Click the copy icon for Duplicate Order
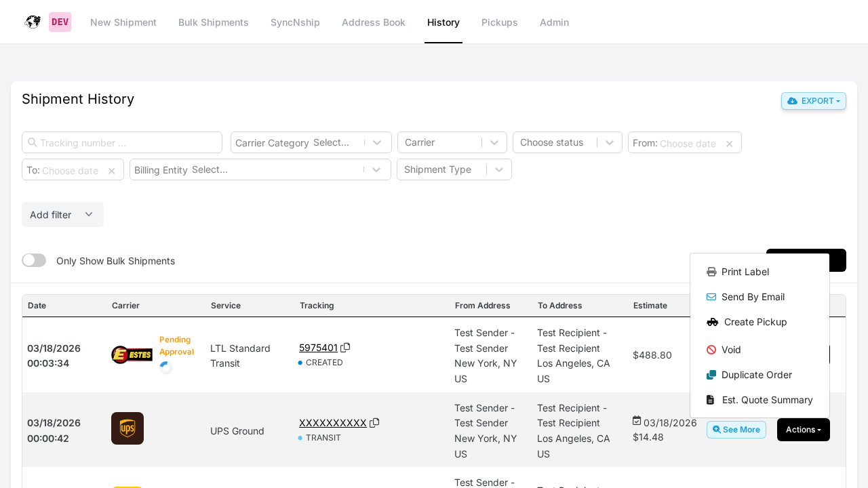The width and height of the screenshot is (868, 488). [711, 374]
